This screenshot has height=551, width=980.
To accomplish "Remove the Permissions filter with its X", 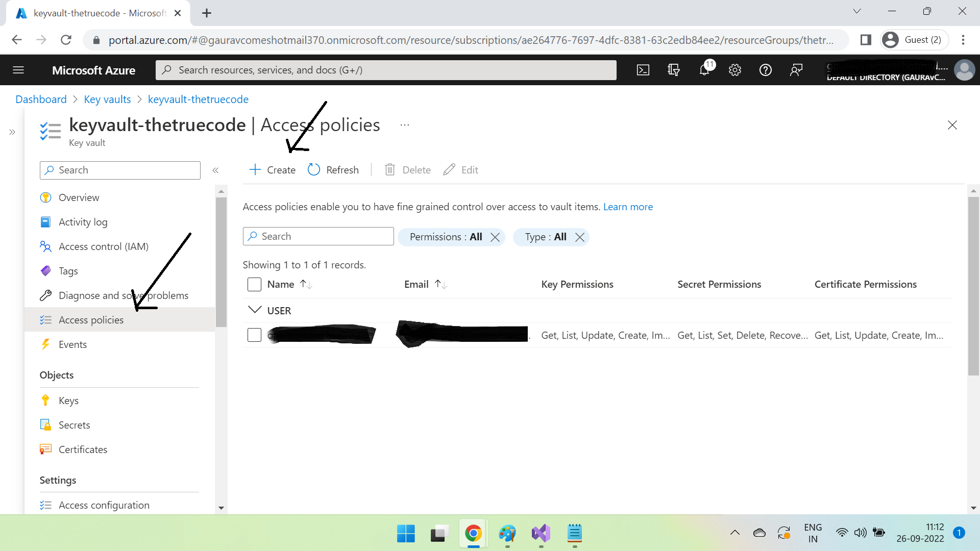I will (495, 237).
